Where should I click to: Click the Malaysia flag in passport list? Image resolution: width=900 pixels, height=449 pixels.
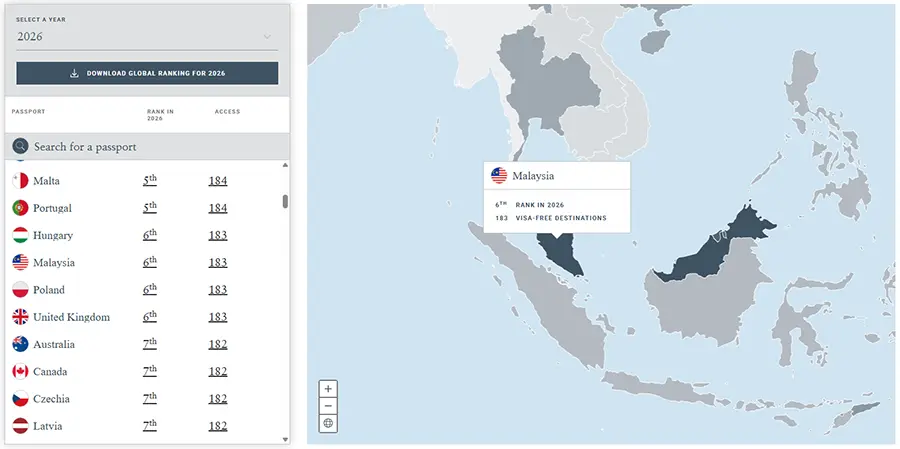pos(20,262)
